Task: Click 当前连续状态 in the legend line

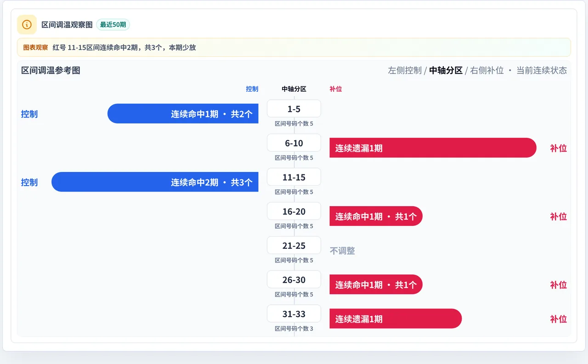Action: click(x=542, y=70)
